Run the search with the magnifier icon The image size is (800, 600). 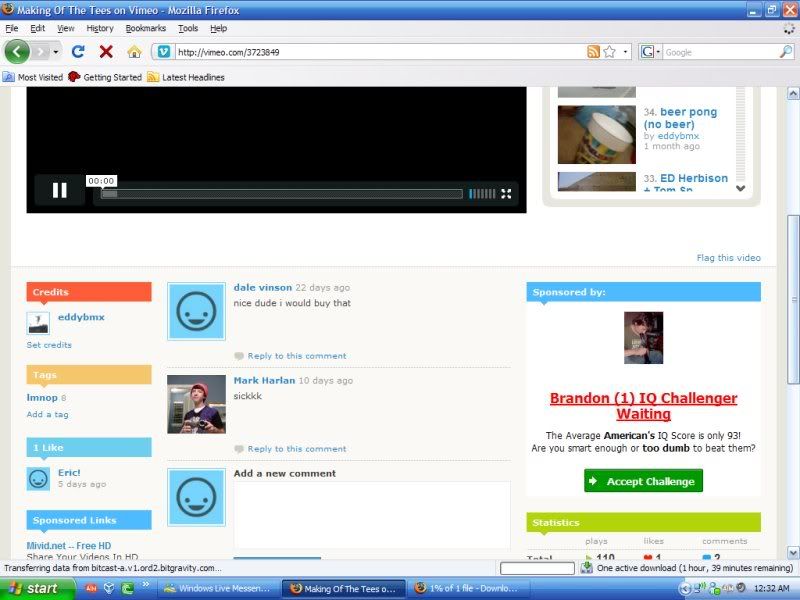pos(786,52)
